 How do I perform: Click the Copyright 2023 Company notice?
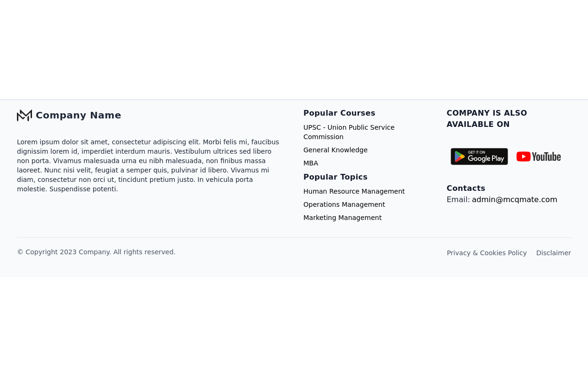point(96,252)
